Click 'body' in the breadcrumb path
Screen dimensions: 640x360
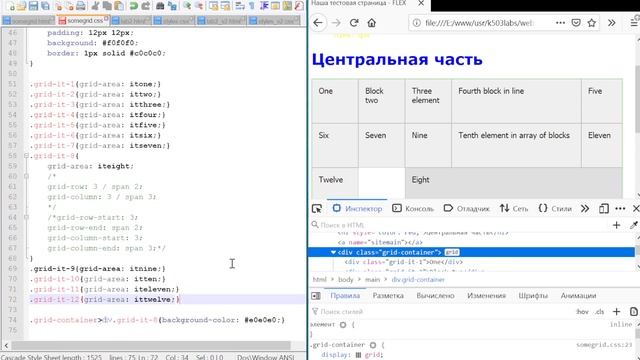(345, 280)
